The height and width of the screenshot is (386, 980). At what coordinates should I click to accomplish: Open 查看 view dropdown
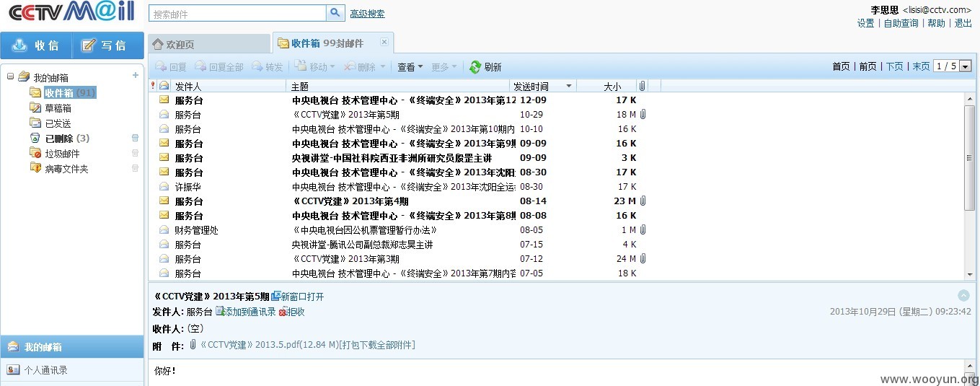410,67
